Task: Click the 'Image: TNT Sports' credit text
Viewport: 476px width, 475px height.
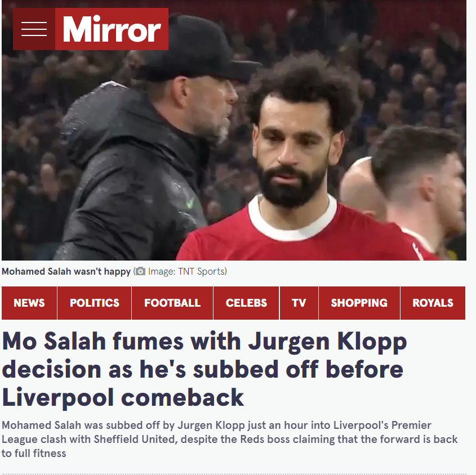Action: tap(187, 271)
